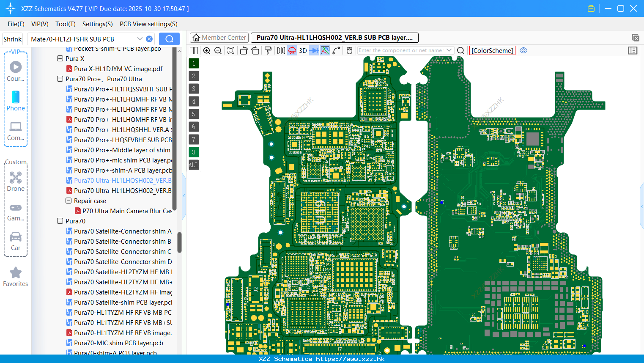Click the Shrink button
Screen dimensions: 644x363
point(13,39)
